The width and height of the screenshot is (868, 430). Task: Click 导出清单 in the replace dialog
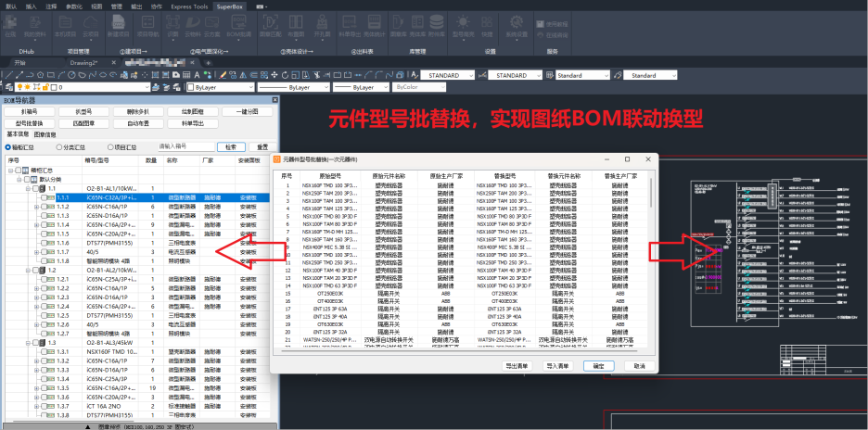(x=516, y=366)
